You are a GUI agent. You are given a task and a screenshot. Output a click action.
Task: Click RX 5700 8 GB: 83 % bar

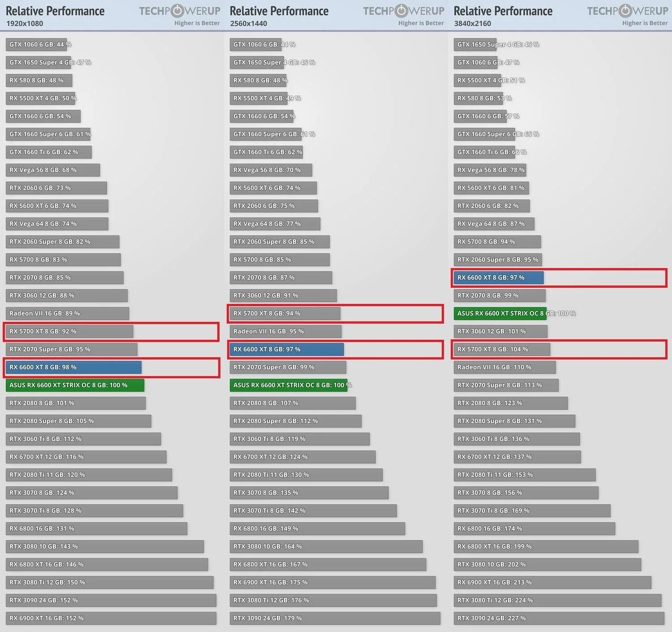point(63,260)
